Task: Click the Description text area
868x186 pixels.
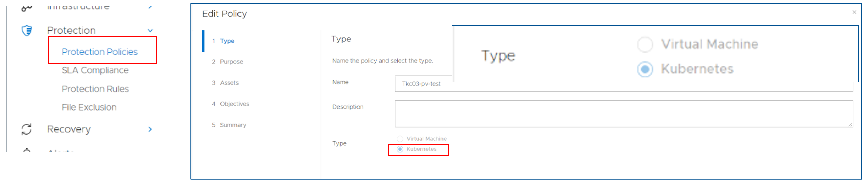Action: [624, 114]
